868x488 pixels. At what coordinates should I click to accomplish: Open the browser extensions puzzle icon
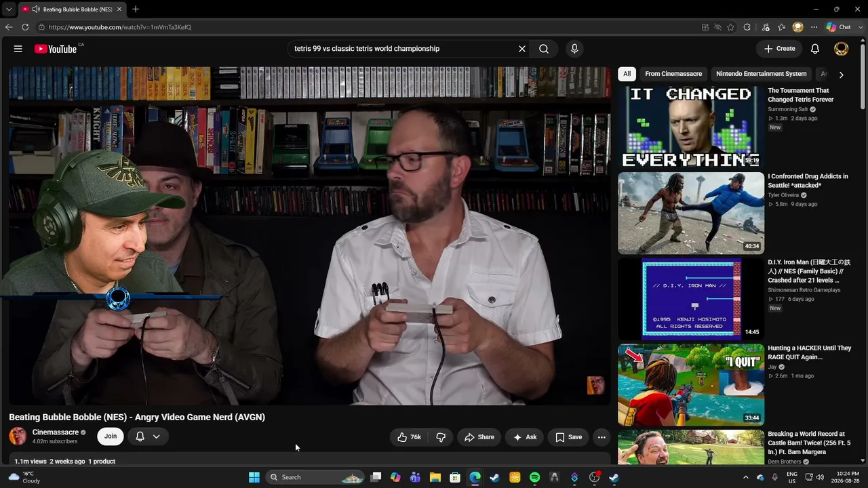(747, 27)
